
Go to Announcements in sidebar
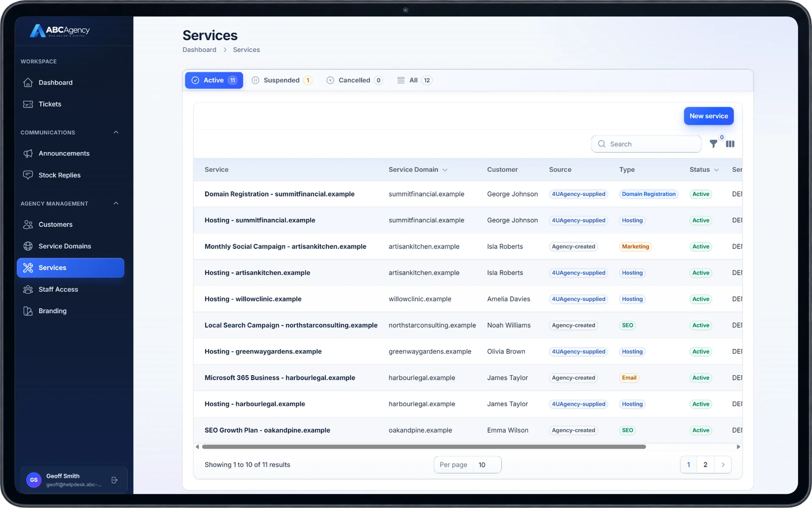tap(71, 153)
